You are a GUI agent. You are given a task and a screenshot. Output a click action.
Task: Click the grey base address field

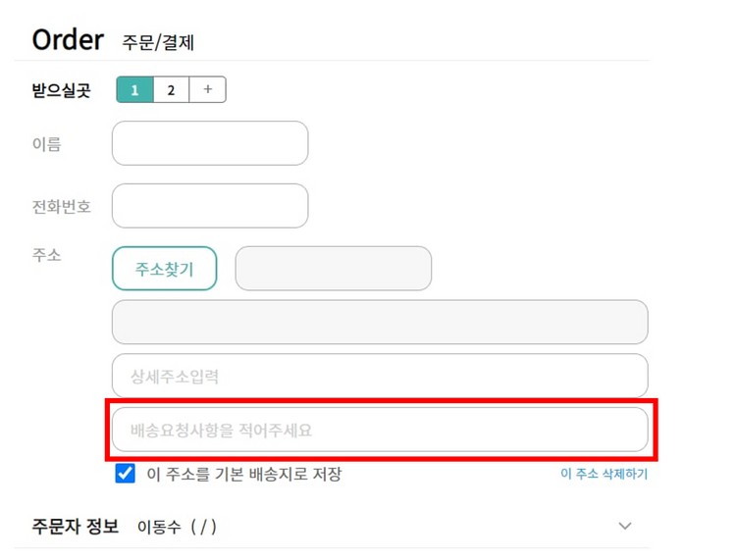point(380,322)
